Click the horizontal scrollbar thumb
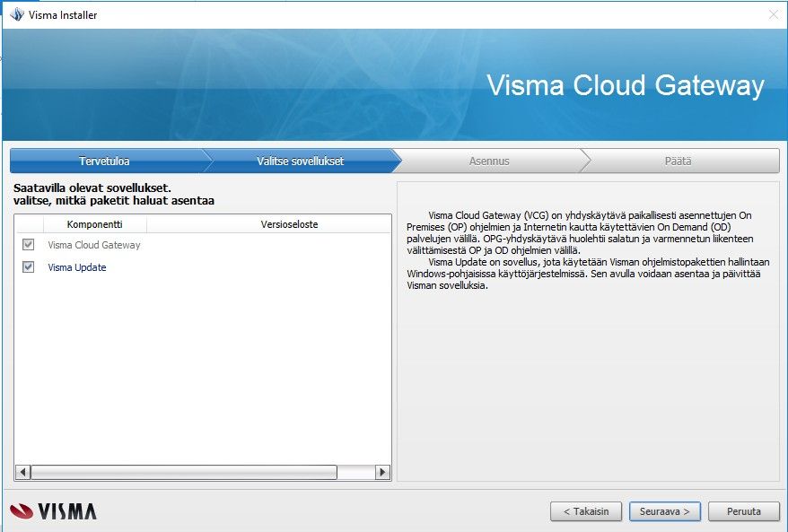The width and height of the screenshot is (788, 532). 184,472
